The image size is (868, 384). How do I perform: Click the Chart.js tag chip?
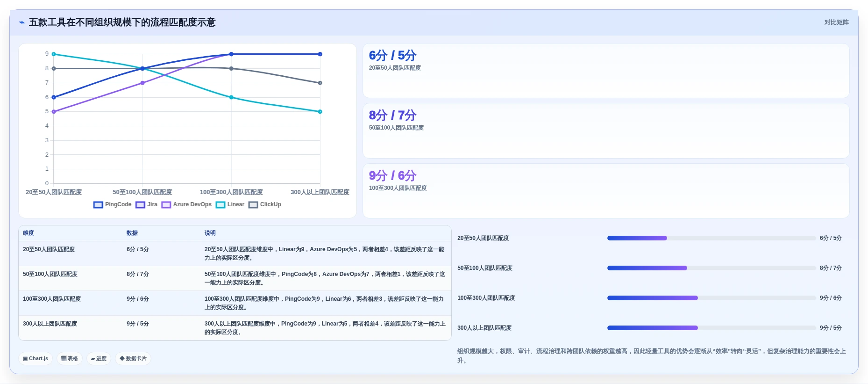click(x=36, y=359)
